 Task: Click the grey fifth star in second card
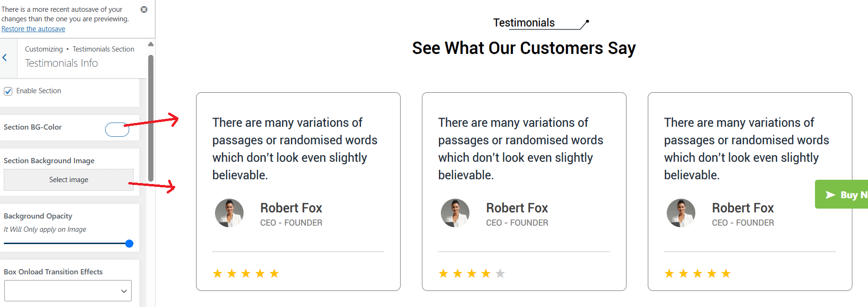(x=500, y=273)
